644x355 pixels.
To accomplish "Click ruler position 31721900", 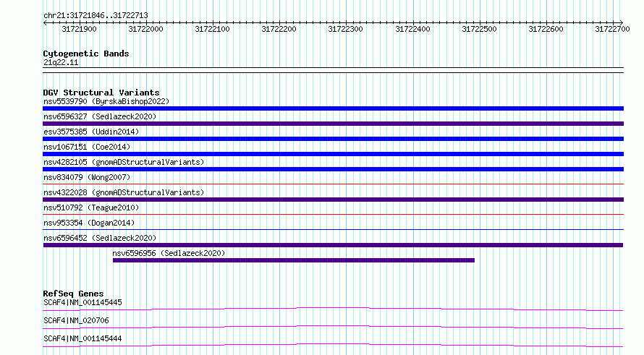I will point(79,29).
